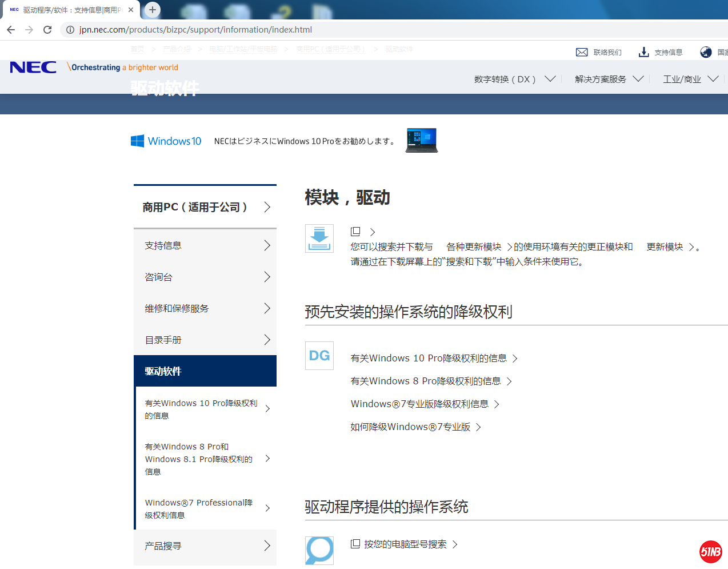Expand the 解决方案服务 dropdown menu

point(609,79)
